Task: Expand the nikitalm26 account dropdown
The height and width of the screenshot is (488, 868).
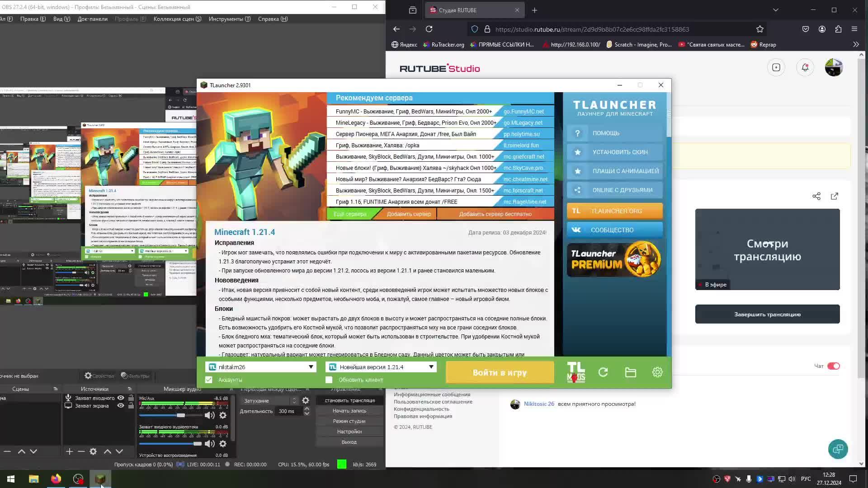Action: (311, 367)
